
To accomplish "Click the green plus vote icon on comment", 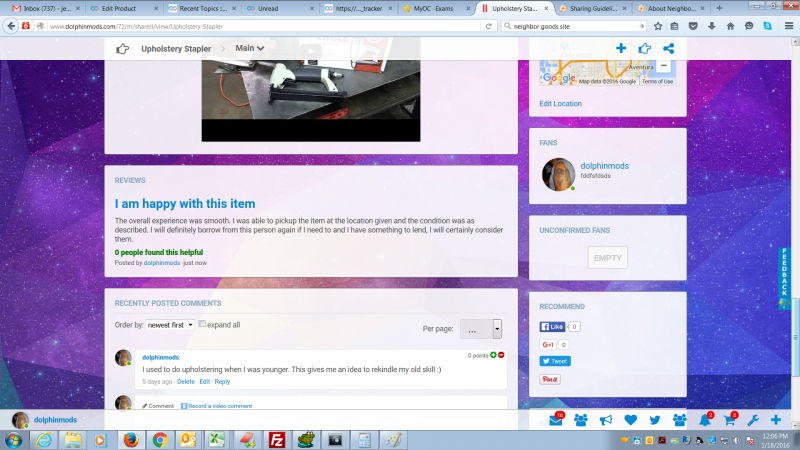I will [x=493, y=355].
